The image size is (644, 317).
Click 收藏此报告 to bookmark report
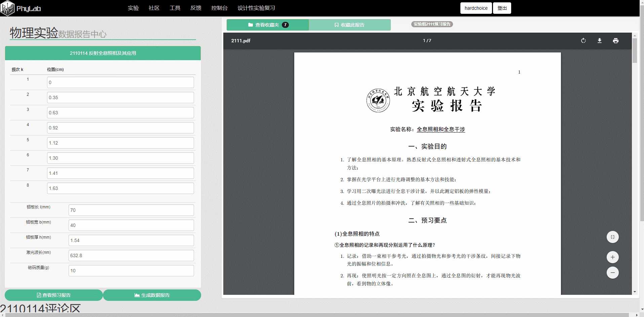point(350,25)
